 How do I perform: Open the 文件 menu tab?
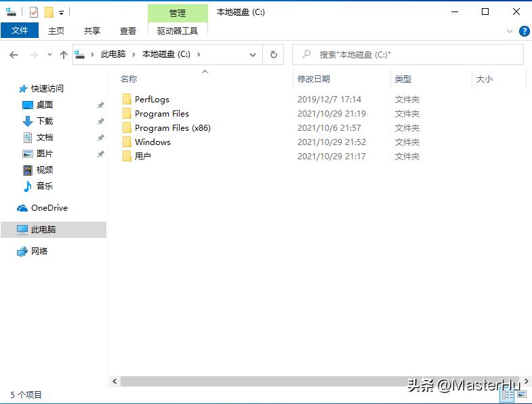(20, 31)
